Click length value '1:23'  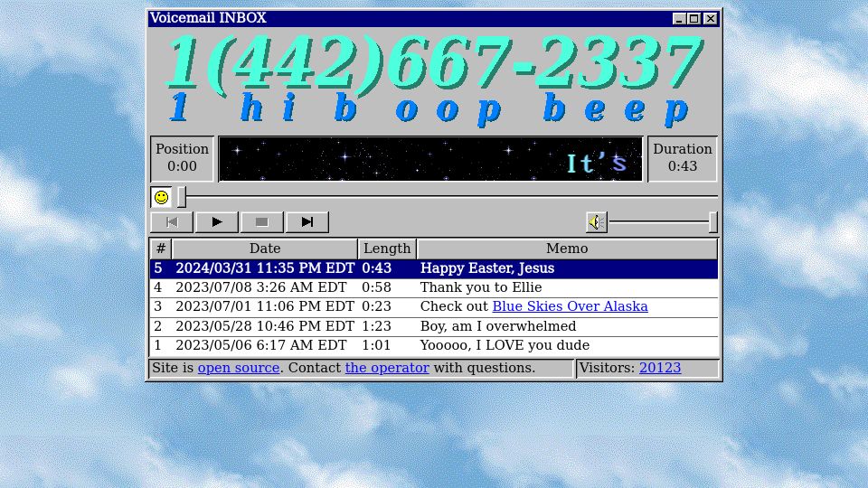tap(376, 326)
